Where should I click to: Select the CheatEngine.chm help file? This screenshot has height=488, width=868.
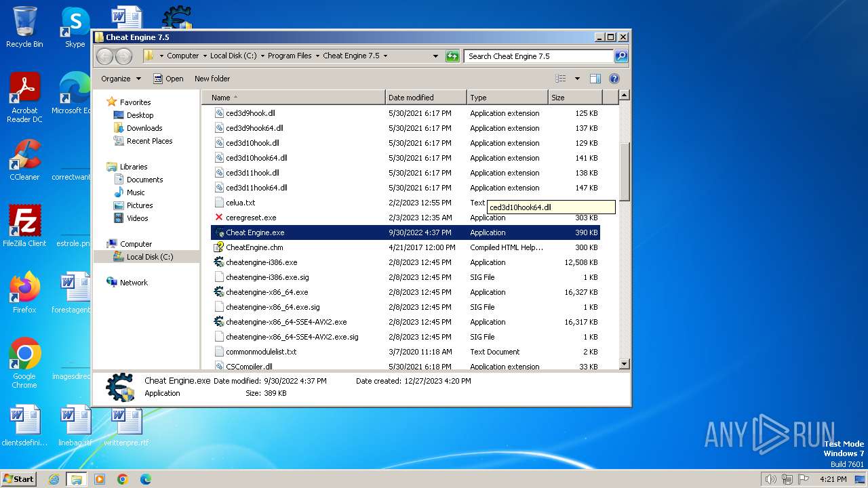(406, 247)
